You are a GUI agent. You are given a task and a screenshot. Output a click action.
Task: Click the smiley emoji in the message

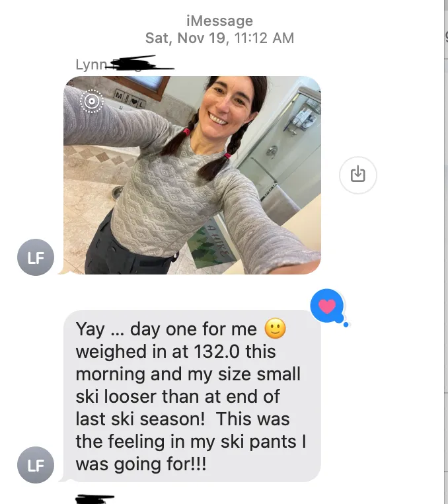click(x=276, y=329)
